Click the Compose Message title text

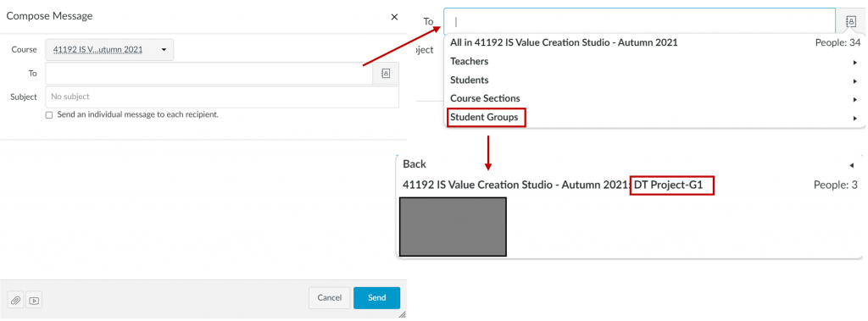pos(49,16)
